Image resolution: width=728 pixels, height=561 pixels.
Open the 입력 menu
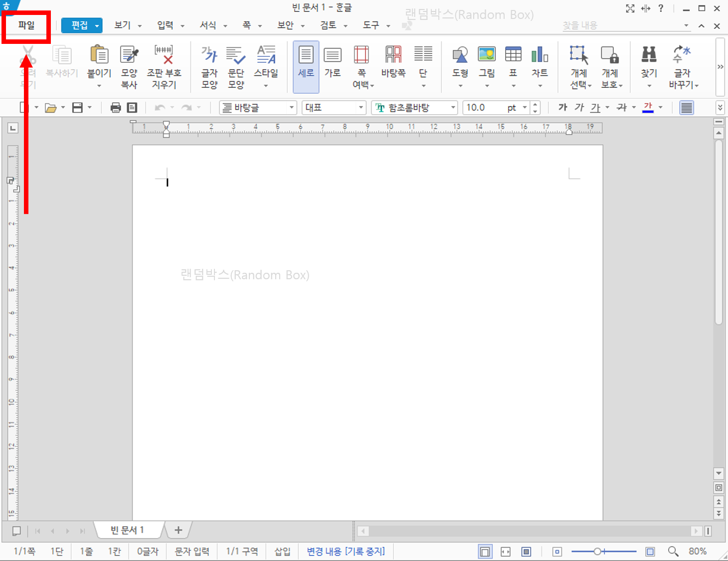click(x=171, y=25)
